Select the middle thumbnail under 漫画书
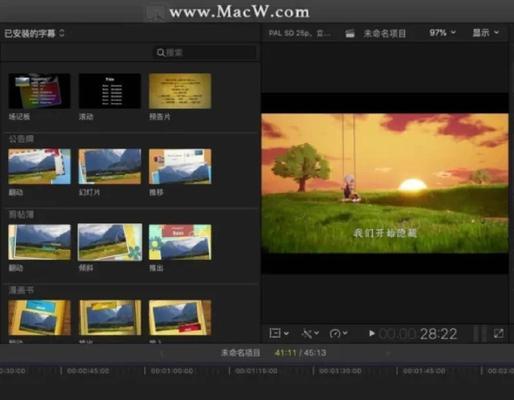Screen dimensions: 514x400 pyautogui.click(x=110, y=317)
